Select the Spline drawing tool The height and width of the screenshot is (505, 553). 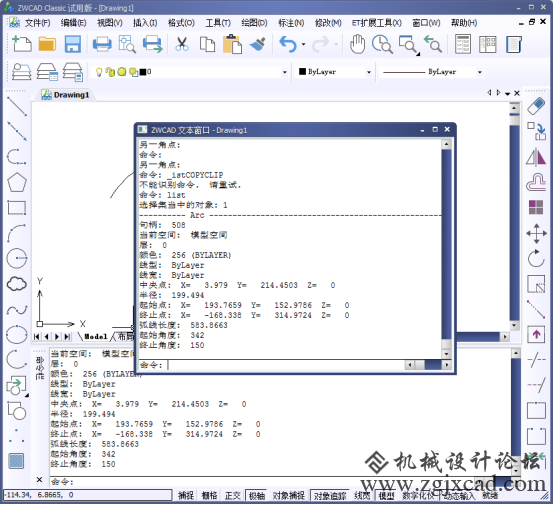[17, 310]
